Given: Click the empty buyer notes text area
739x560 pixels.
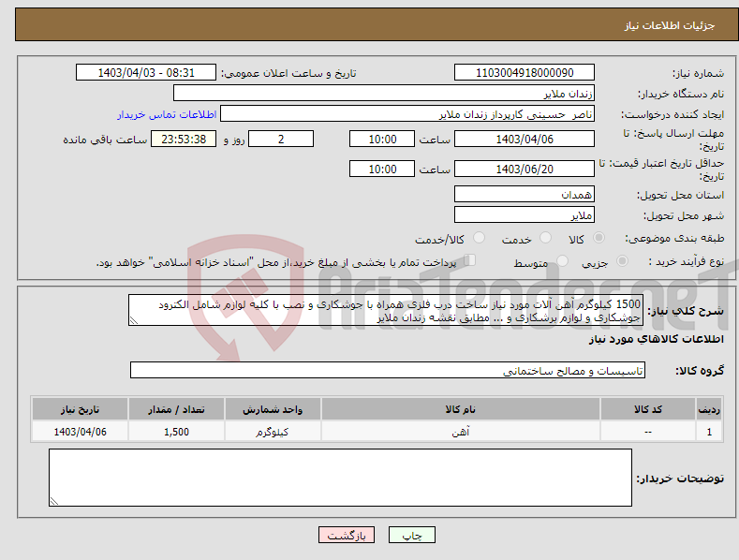Looking at the screenshot, I should tap(340, 478).
